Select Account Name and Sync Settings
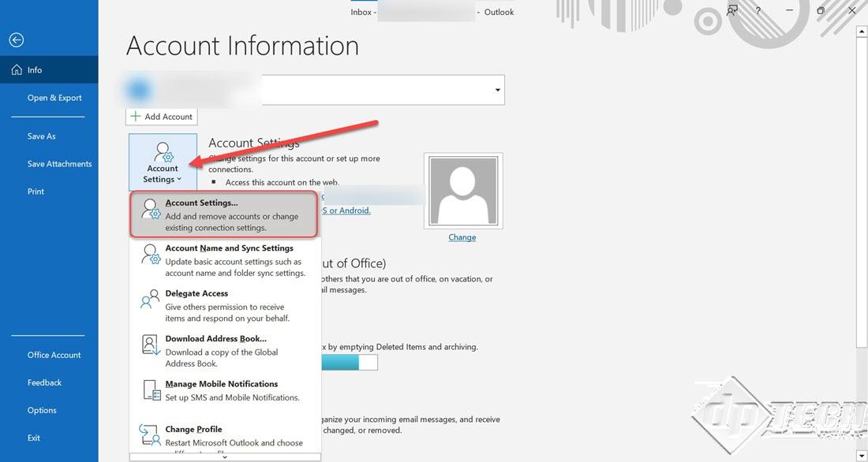The width and height of the screenshot is (868, 462). (225, 260)
